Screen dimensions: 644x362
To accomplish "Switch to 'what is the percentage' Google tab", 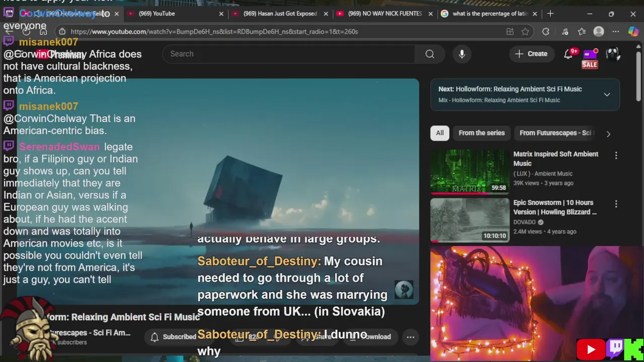I will coord(488,14).
